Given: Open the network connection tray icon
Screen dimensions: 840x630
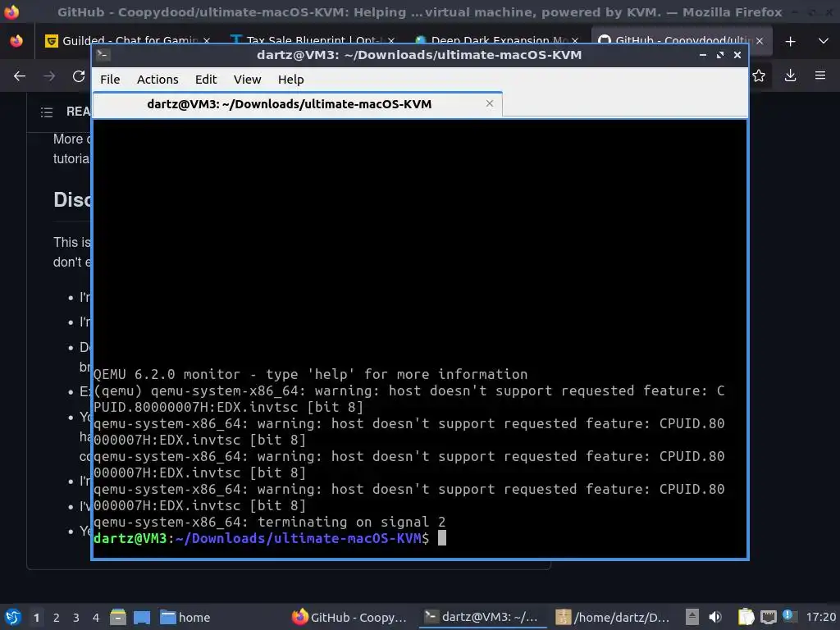Looking at the screenshot, I should coord(768,617).
